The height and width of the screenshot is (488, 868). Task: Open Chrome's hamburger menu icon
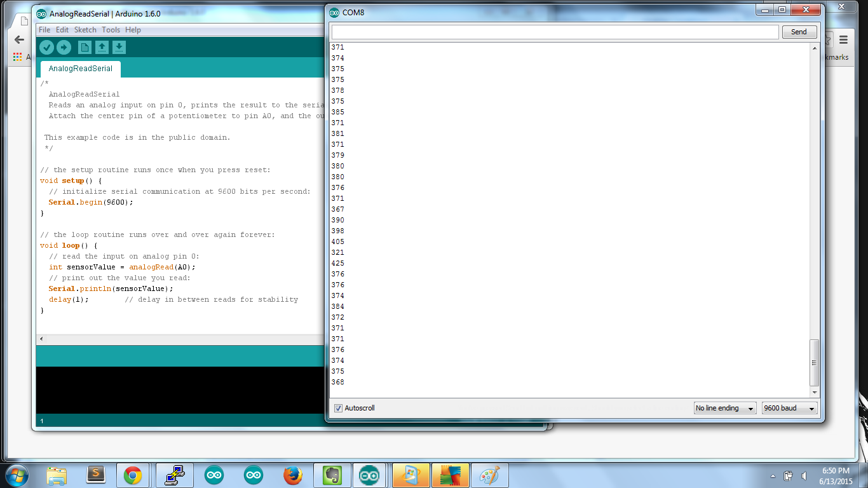click(x=844, y=39)
